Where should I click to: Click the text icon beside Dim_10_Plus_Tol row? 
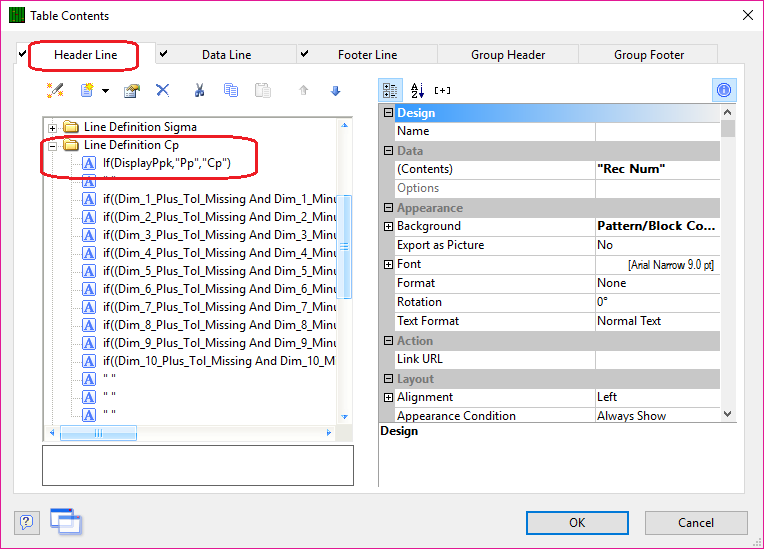[89, 361]
